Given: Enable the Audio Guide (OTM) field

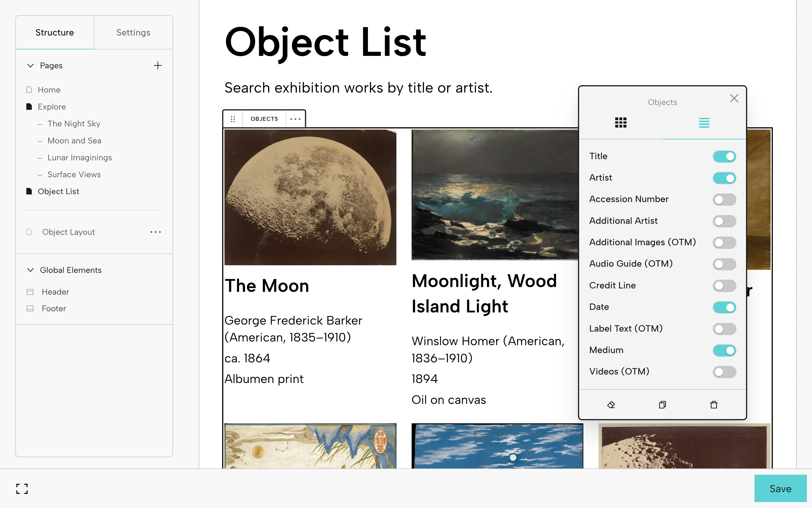Looking at the screenshot, I should click(724, 264).
